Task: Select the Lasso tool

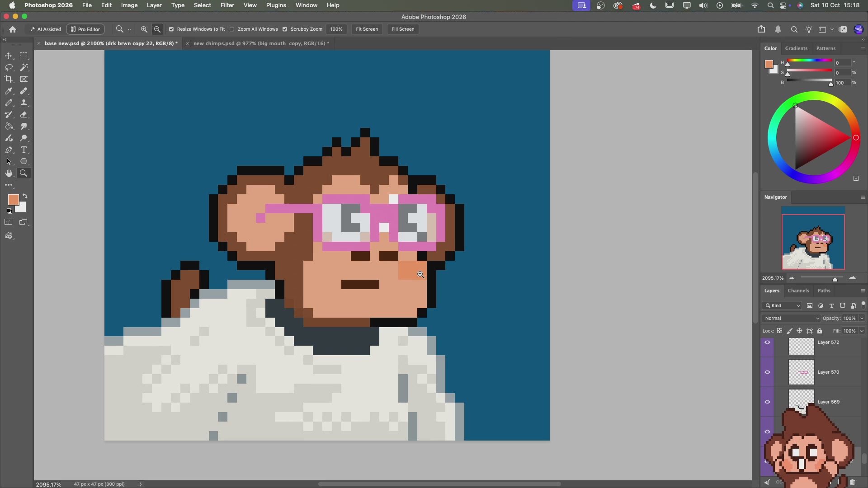Action: [x=9, y=67]
